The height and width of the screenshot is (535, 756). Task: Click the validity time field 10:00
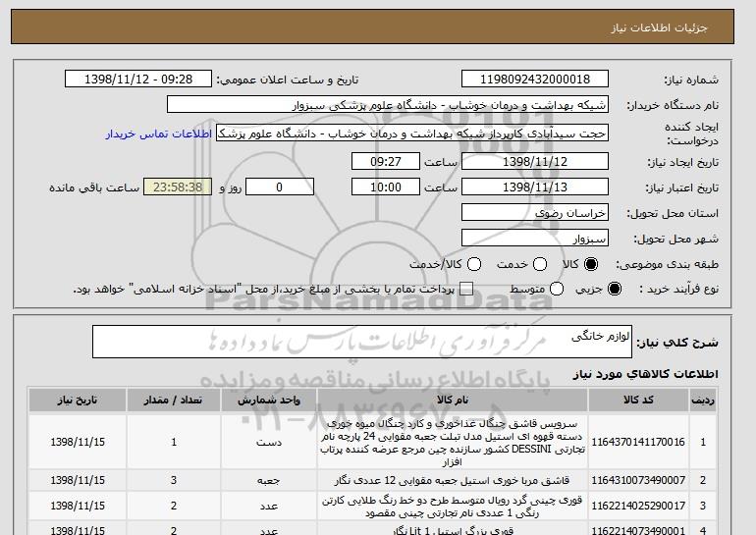[x=386, y=187]
